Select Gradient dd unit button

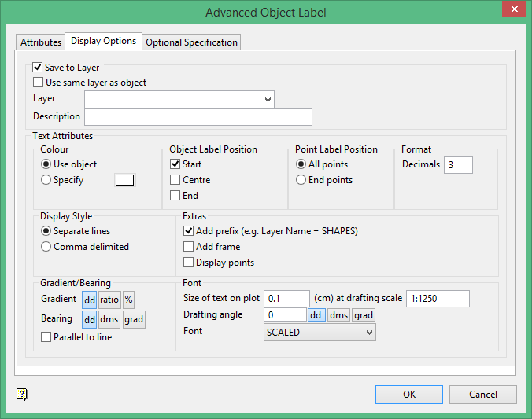pyautogui.click(x=89, y=300)
